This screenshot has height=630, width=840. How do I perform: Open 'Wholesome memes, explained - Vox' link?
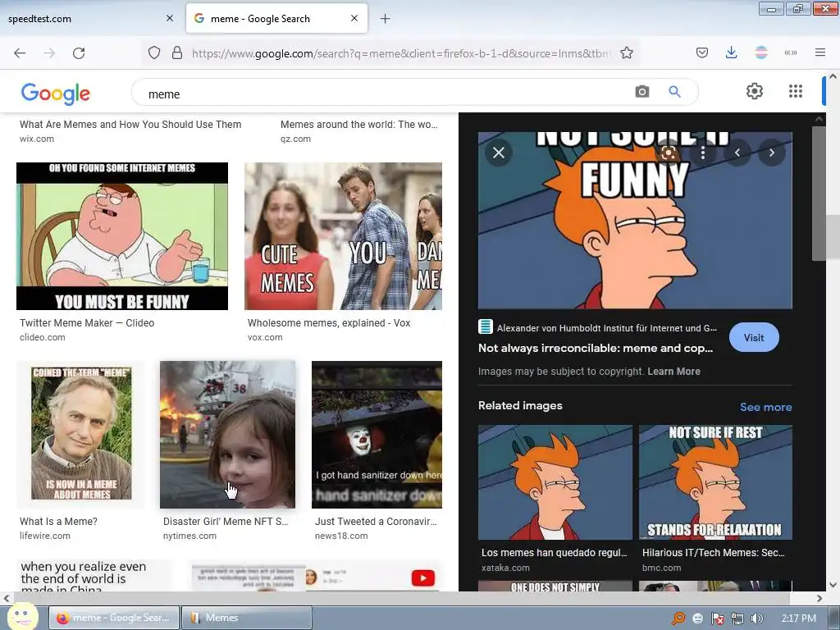tap(329, 323)
